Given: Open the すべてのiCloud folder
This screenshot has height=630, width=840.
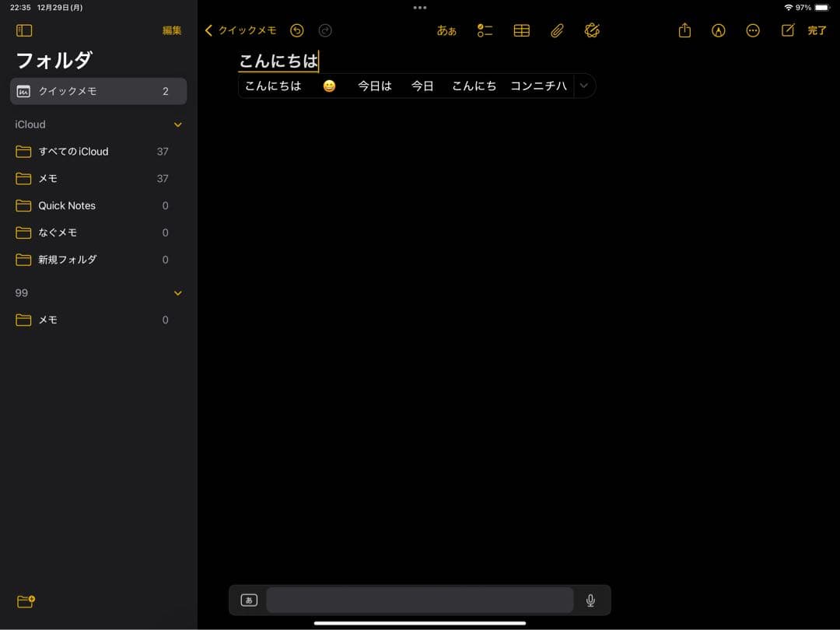Looking at the screenshot, I should pos(74,152).
